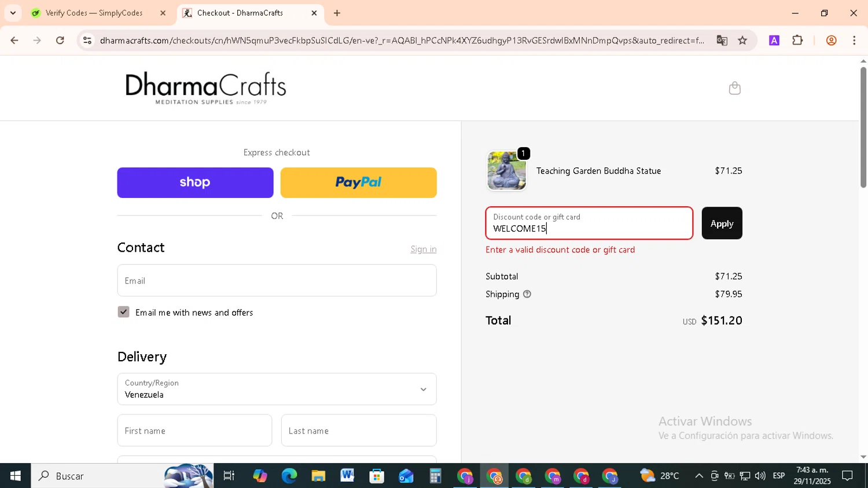Click the page vertical scrollbar thumb
Viewport: 868px width, 488px height.
863,127
